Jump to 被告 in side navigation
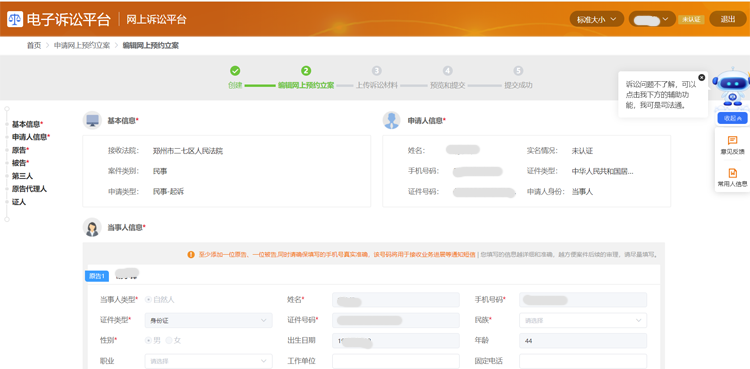The image size is (750, 369). (21, 163)
